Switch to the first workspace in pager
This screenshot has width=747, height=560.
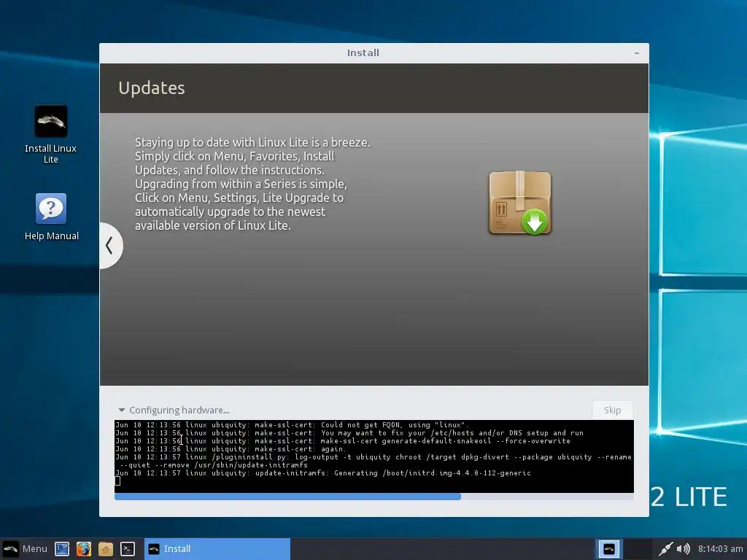coord(609,549)
